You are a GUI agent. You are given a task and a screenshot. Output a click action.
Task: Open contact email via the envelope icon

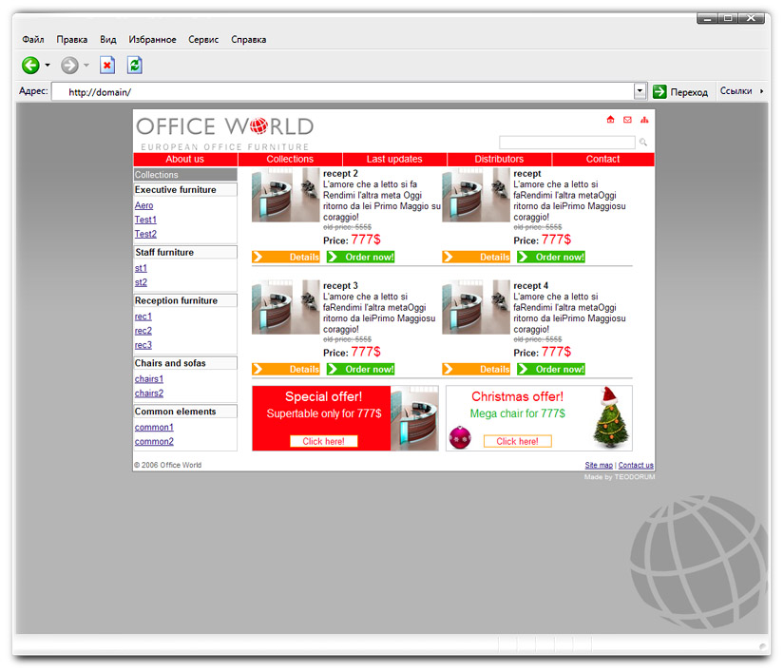coord(627,120)
